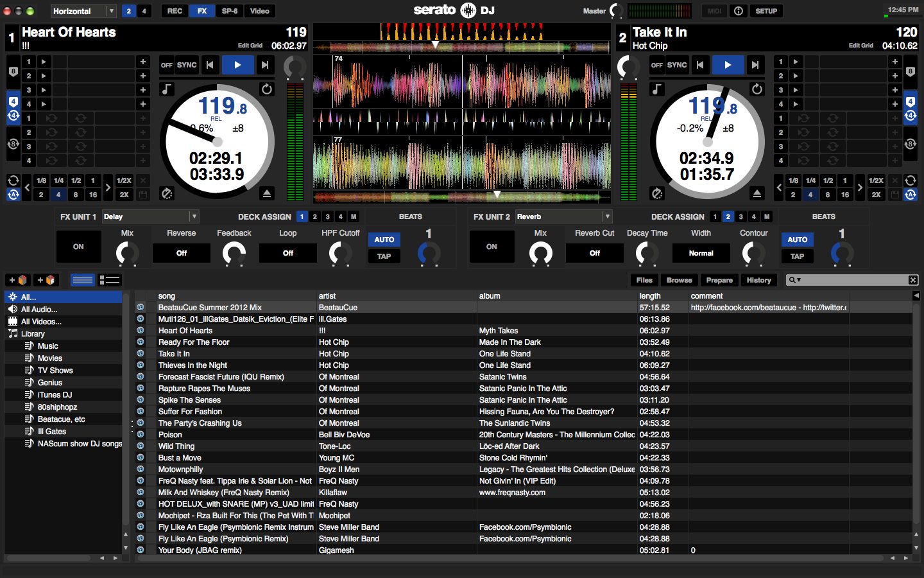Skip to next track on deck 1
This screenshot has height=578, width=924.
[265, 65]
